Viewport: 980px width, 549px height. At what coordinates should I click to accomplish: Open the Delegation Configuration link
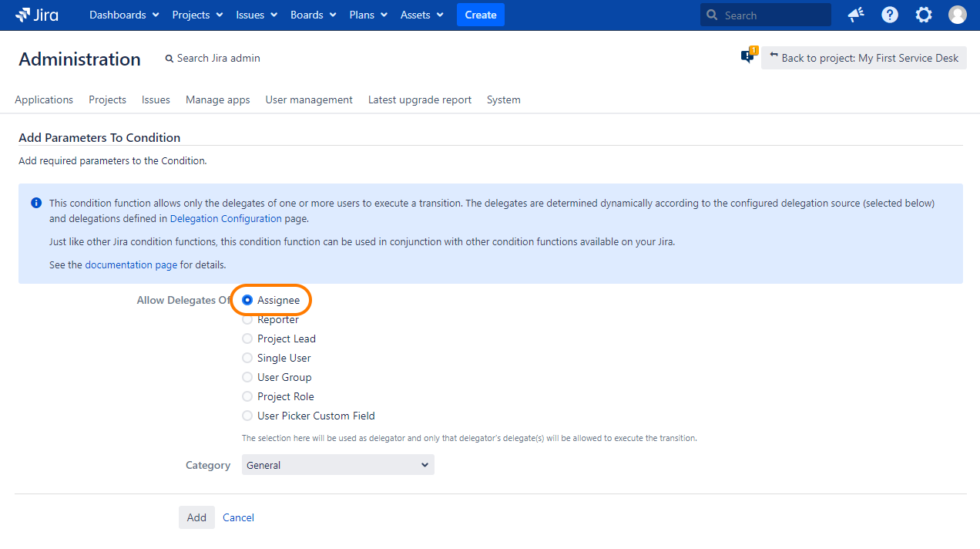tap(226, 218)
